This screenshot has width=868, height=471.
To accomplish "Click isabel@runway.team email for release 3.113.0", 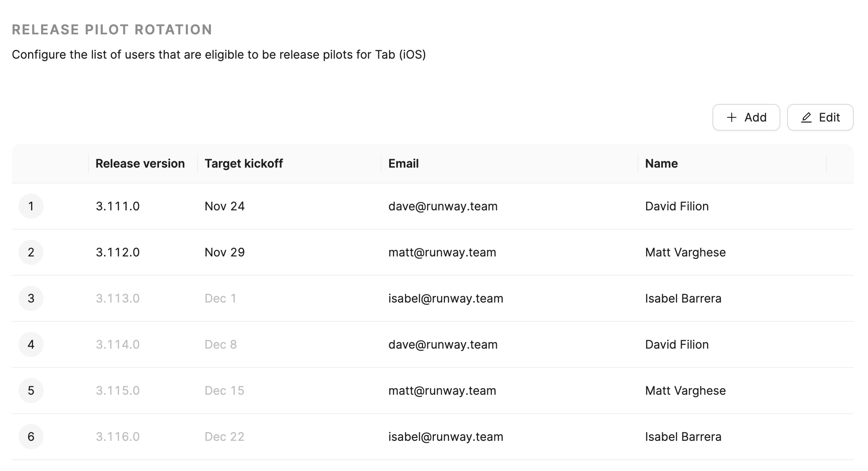I will click(445, 298).
